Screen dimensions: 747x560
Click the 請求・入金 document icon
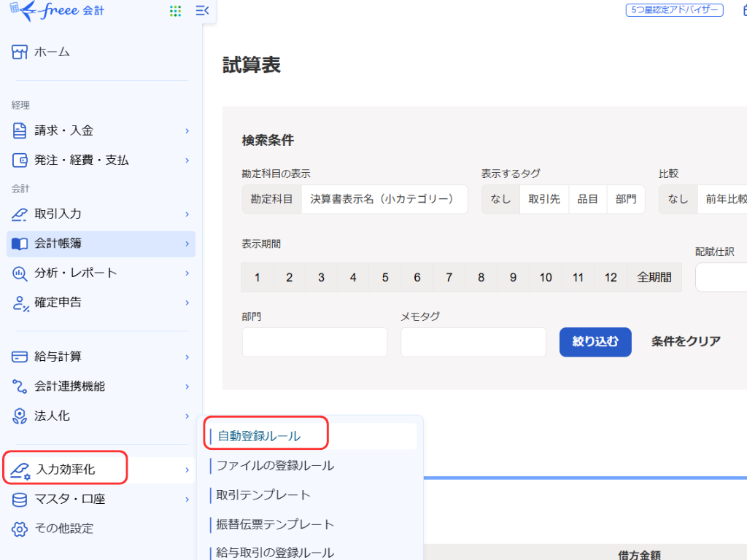[x=20, y=131]
